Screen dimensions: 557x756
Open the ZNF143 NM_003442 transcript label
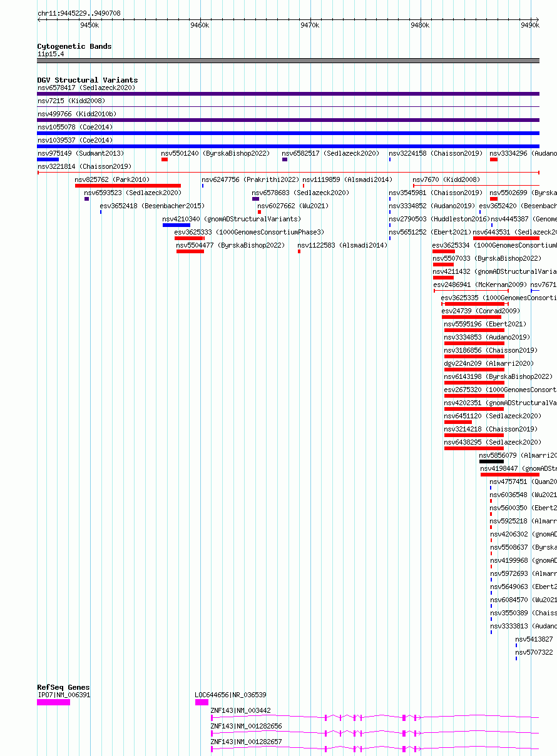(241, 710)
